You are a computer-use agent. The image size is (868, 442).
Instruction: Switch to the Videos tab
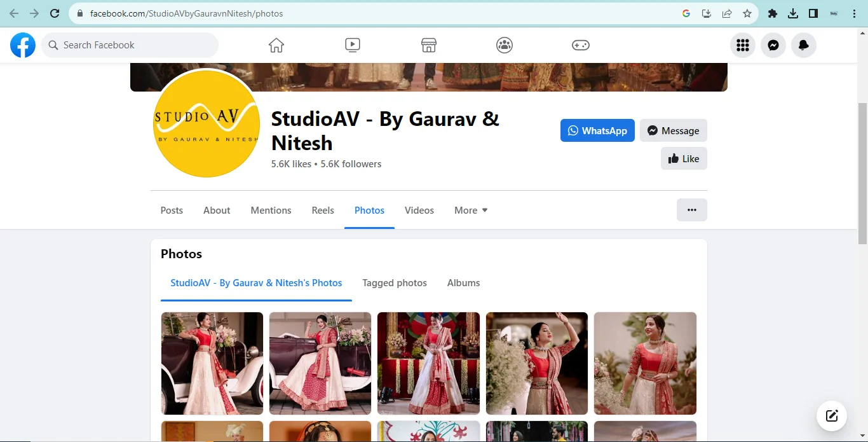coord(419,211)
